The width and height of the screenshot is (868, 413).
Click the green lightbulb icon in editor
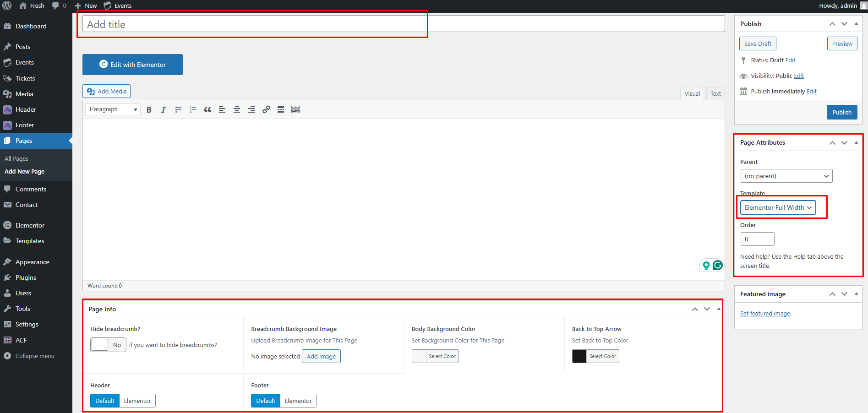coord(706,265)
